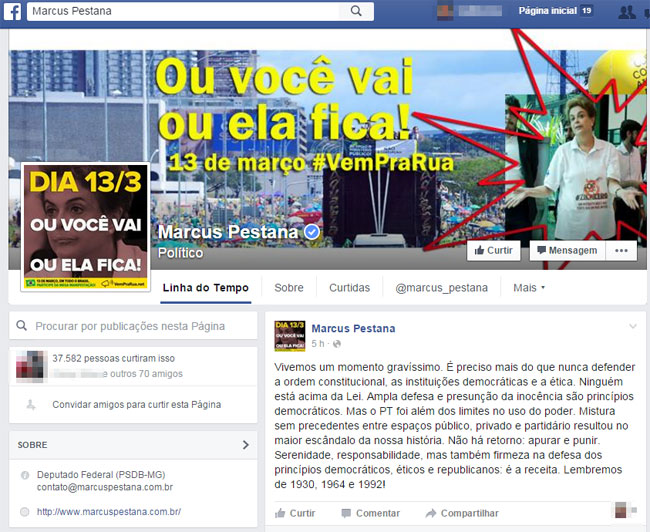Screen dimensions: 650x532
Task: Expand the Mais dropdown tab
Action: click(x=529, y=288)
